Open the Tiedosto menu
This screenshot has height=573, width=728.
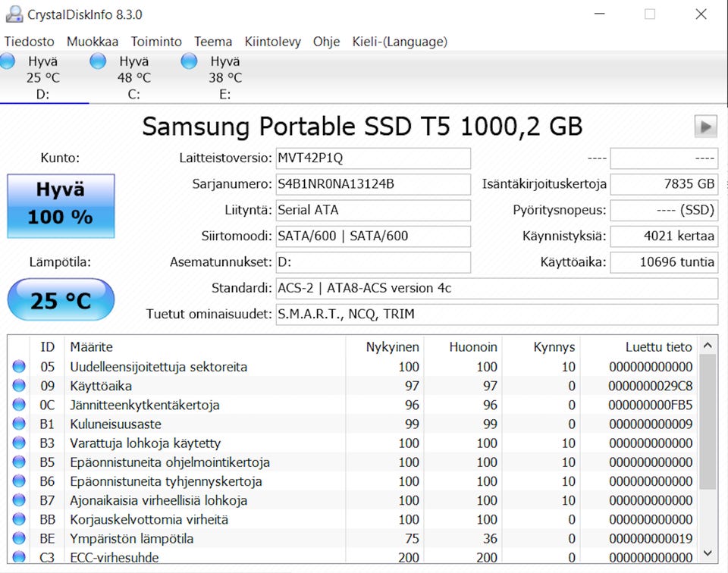pyautogui.click(x=30, y=42)
